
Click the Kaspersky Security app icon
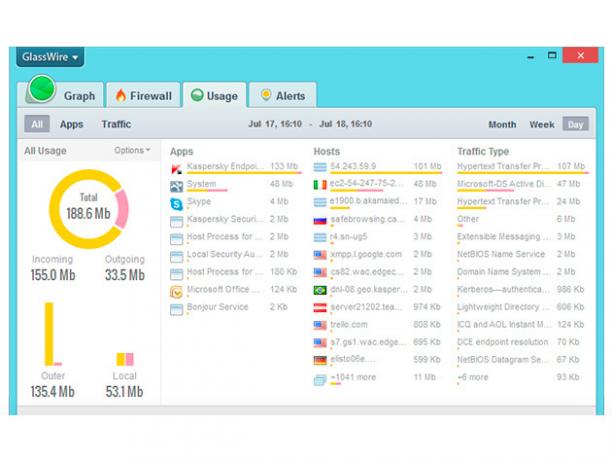[176, 222]
